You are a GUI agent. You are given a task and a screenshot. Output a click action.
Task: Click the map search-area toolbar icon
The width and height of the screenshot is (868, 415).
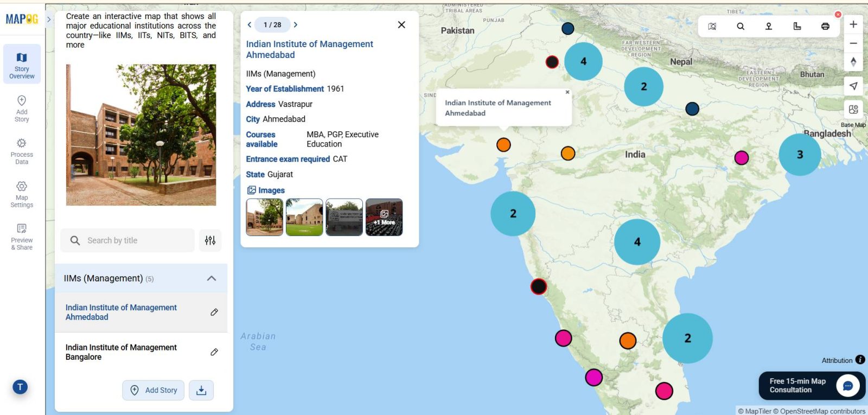[712, 26]
